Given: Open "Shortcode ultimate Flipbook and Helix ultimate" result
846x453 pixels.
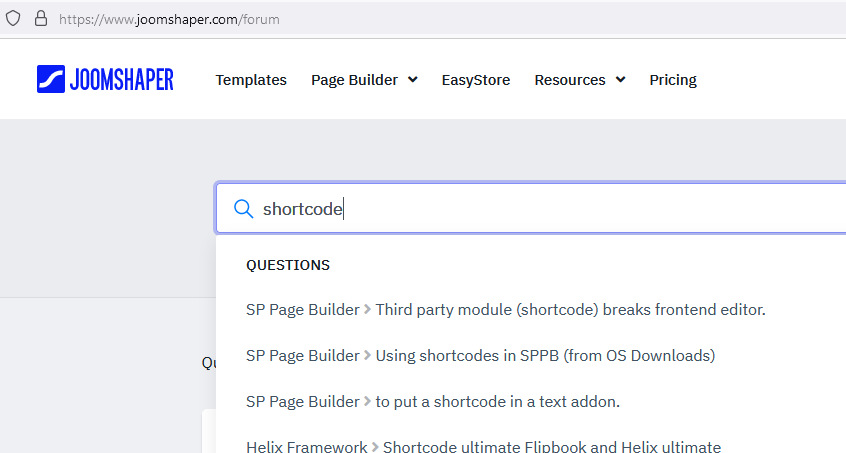Looking at the screenshot, I should [552, 447].
